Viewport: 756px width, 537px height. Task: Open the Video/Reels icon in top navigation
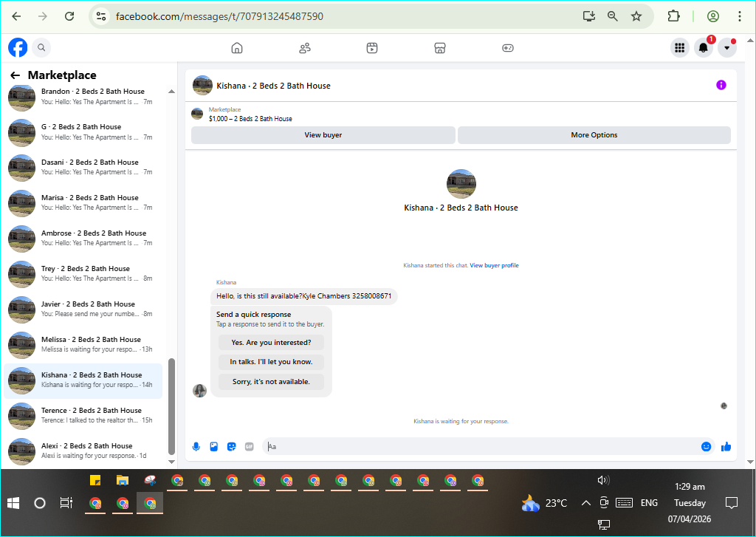[372, 48]
